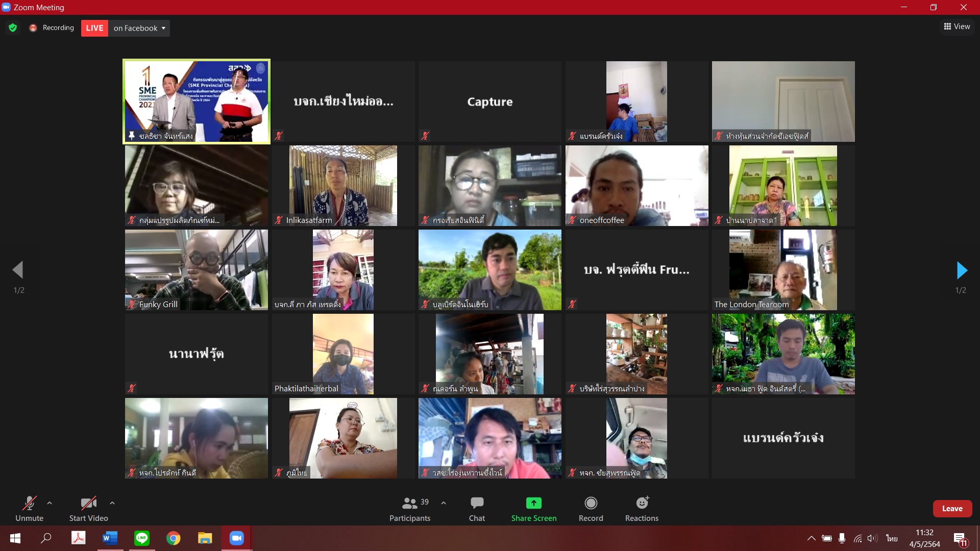Viewport: 980px width, 551px height.
Task: Expand video options arrow beside Start Video
Action: click(x=112, y=503)
